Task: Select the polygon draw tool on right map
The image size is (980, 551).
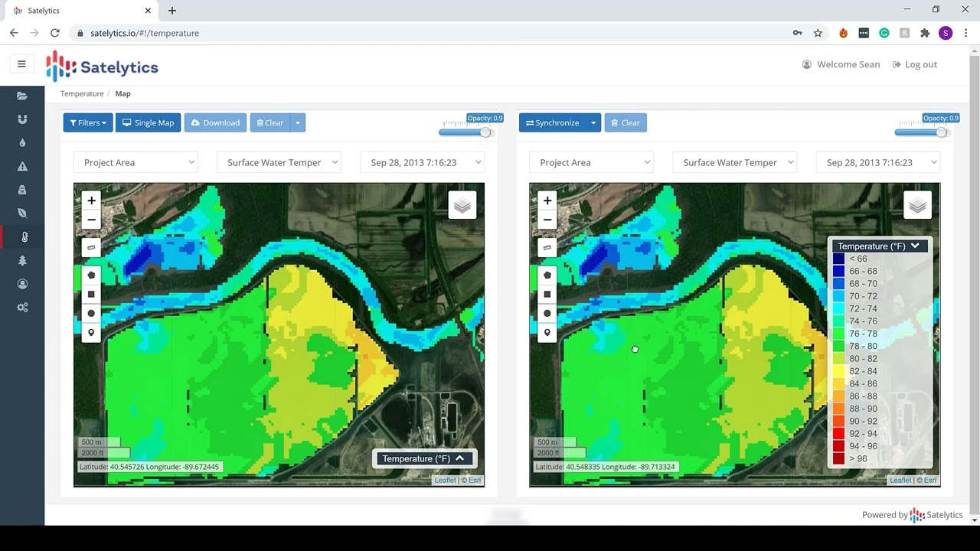Action: [547, 275]
